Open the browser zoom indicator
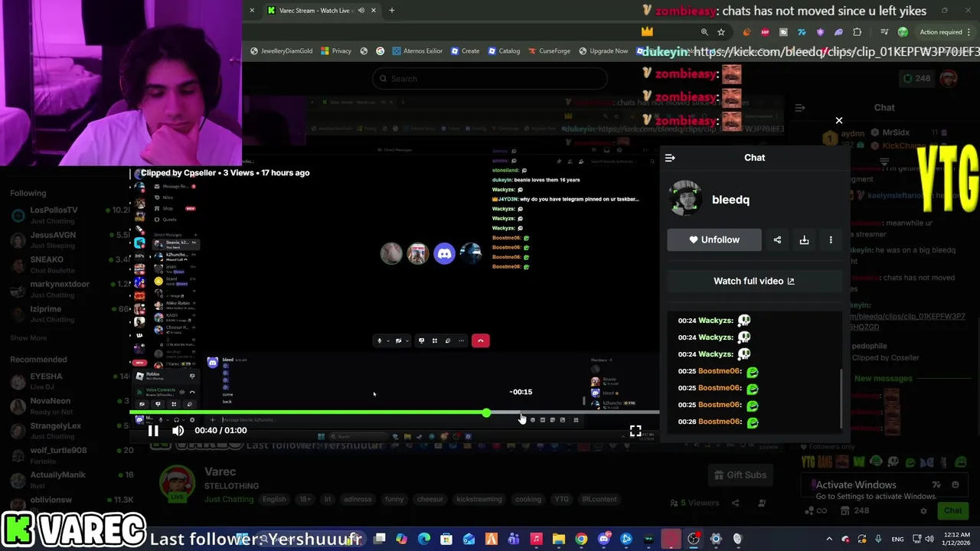 (704, 32)
